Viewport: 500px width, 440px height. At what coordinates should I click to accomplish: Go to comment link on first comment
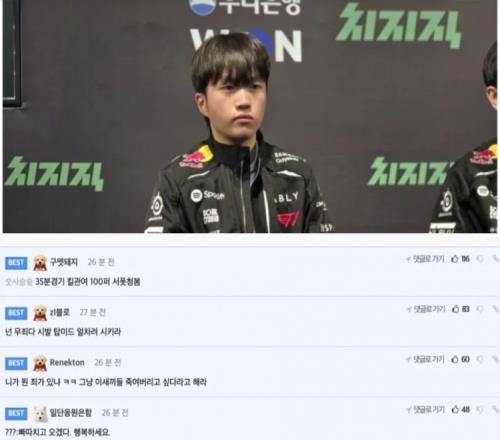425,259
